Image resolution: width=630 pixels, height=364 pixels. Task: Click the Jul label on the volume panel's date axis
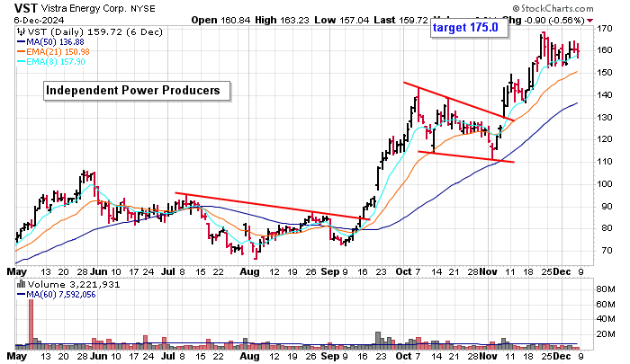pos(168,356)
